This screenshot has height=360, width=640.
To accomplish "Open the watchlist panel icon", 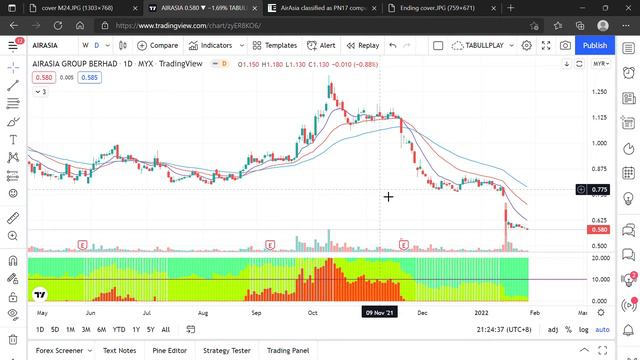I will tap(629, 48).
